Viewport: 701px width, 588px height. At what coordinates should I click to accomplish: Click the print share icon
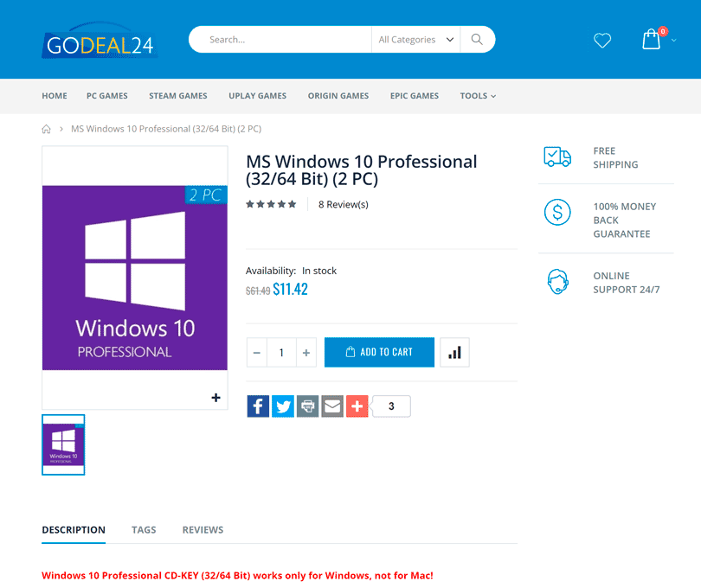pos(308,406)
